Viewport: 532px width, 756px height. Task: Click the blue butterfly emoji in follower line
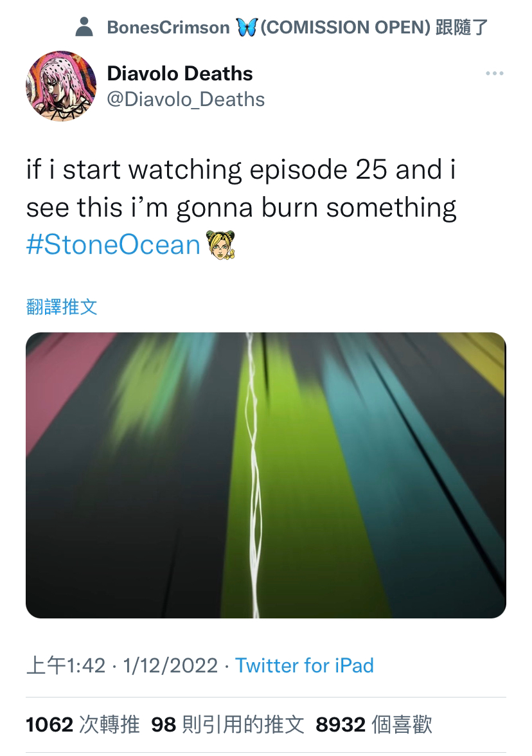point(247,27)
